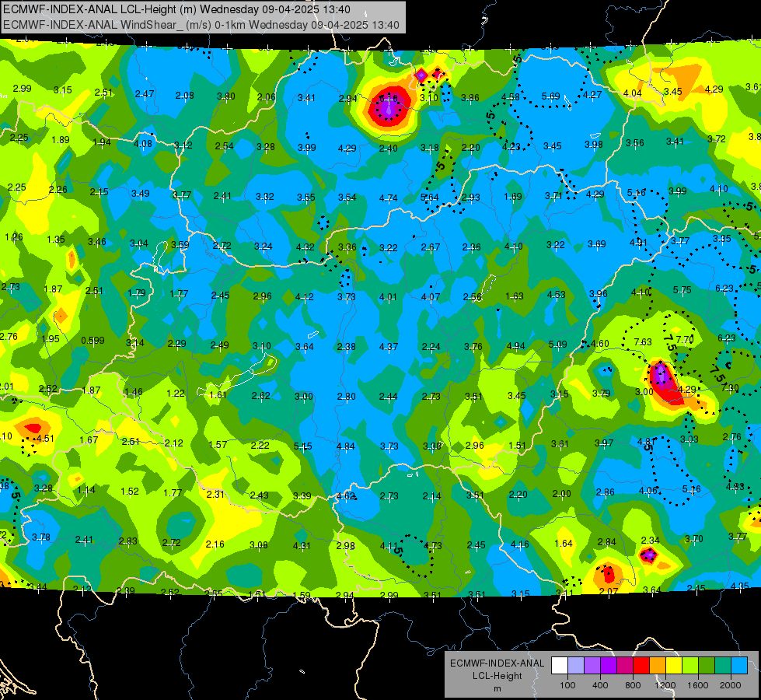Click the '1600' legend tick label

697,685
